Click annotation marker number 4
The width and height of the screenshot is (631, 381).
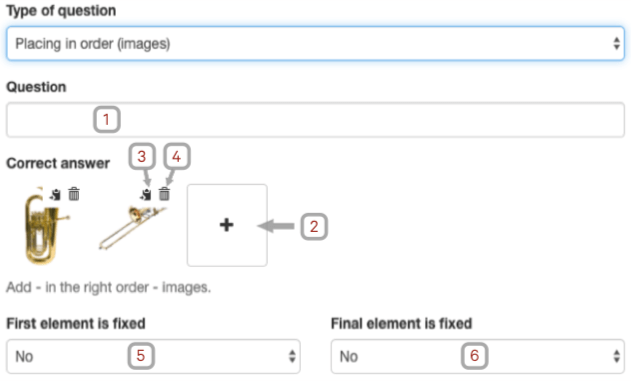[x=177, y=157]
